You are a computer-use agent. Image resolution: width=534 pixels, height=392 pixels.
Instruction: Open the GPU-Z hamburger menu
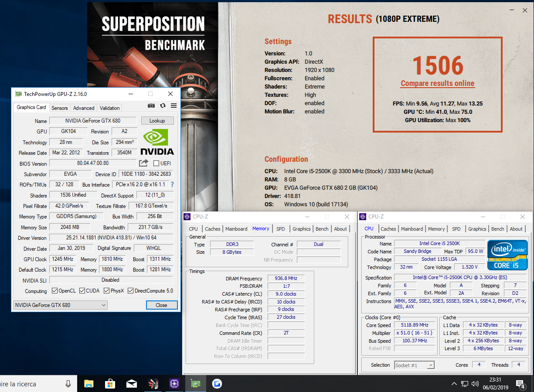[x=173, y=106]
